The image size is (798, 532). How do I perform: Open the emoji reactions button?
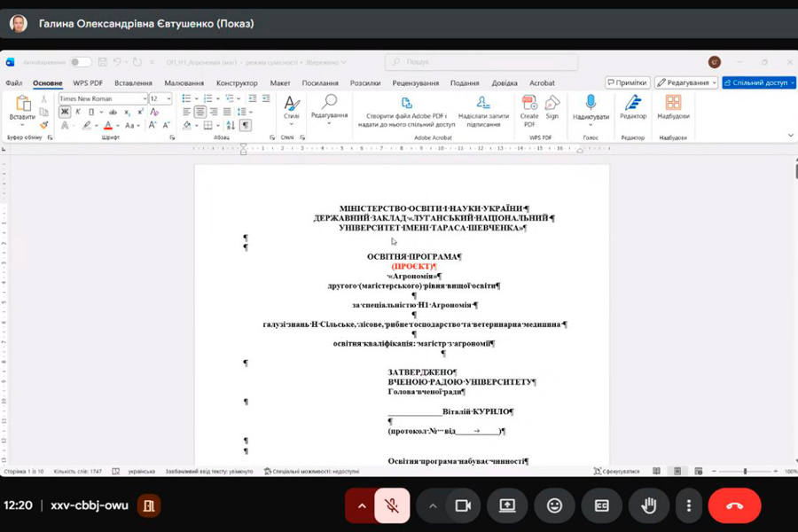tap(554, 505)
